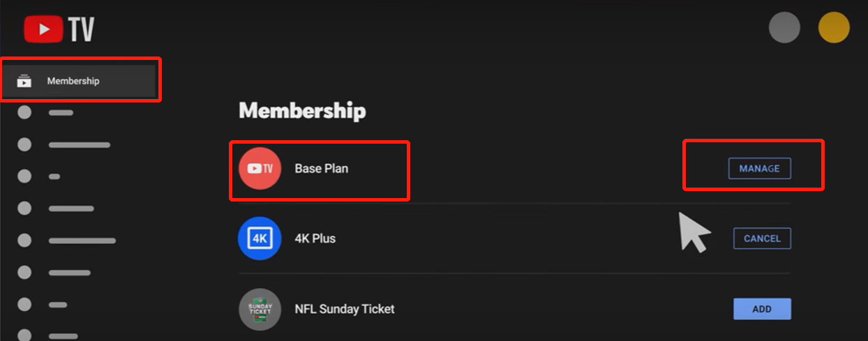868x341 pixels.
Task: Click the blue 4K Plus icon
Action: [260, 238]
